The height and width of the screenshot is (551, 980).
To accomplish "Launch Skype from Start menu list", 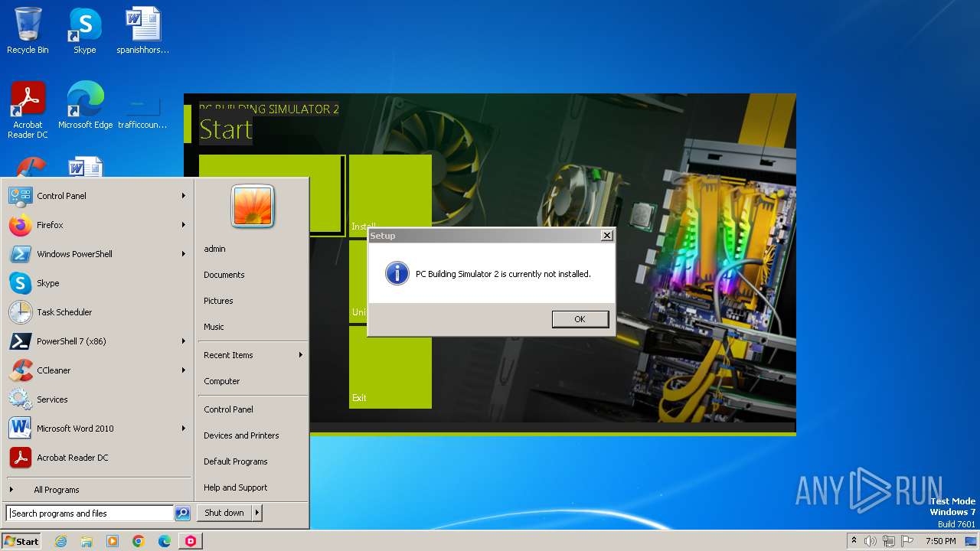I will pyautogui.click(x=96, y=283).
